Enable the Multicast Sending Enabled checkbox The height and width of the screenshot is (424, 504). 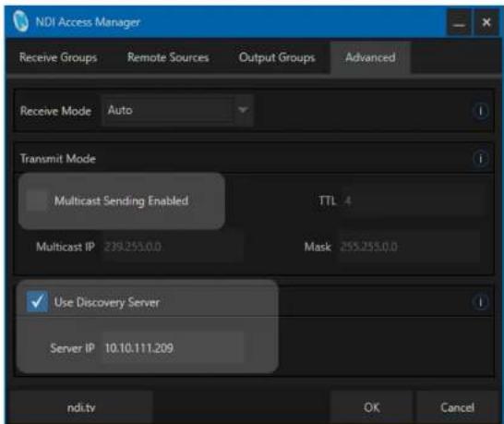(x=37, y=200)
